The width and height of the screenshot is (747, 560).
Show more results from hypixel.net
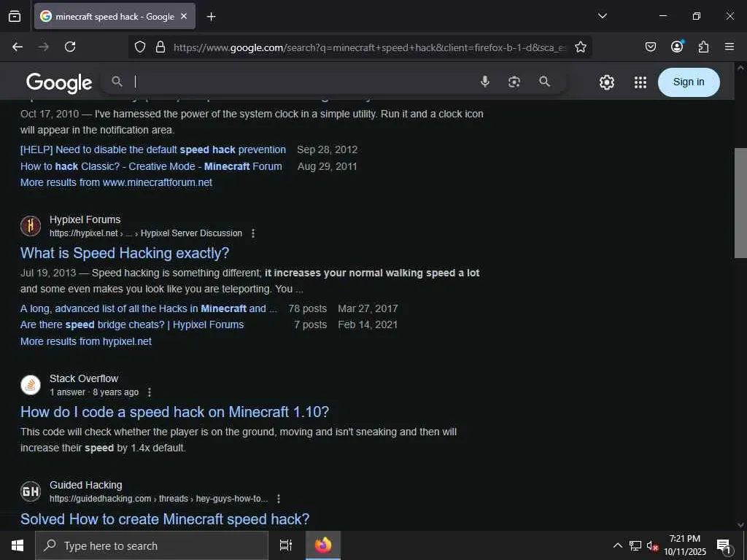[86, 341]
